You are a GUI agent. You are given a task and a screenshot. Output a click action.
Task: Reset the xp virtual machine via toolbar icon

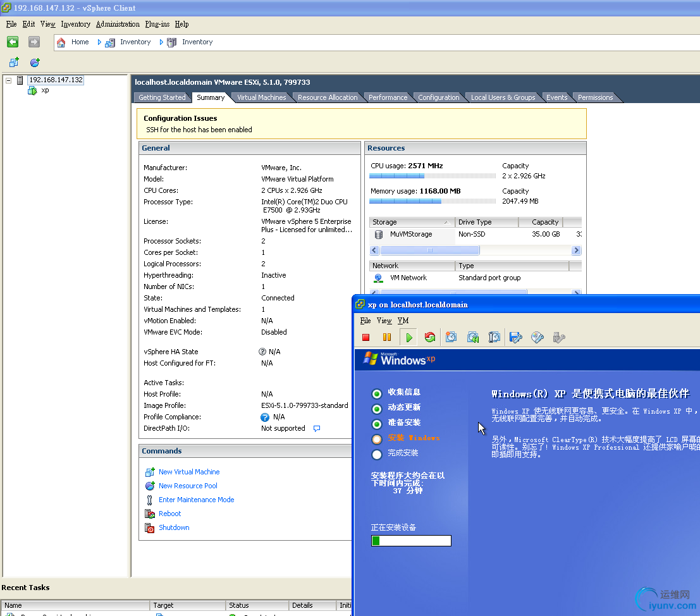[x=430, y=338]
